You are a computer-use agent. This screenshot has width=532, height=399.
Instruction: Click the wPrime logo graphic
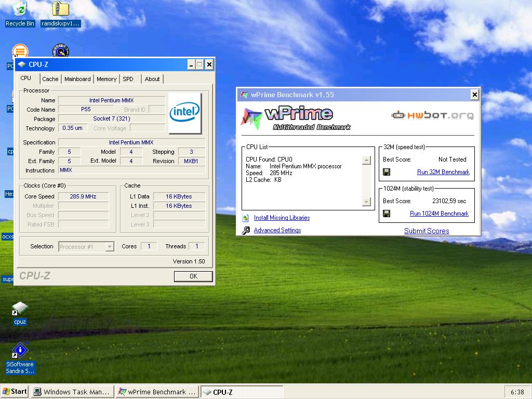pos(295,118)
